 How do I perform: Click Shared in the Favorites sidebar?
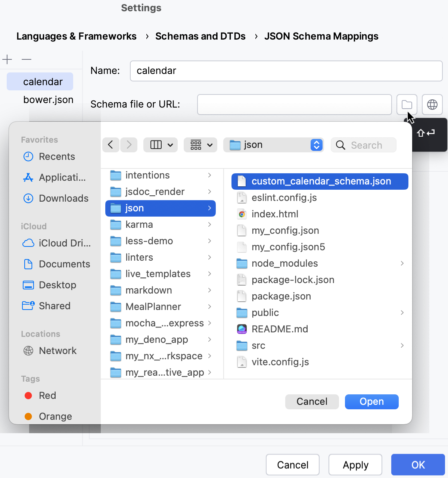(55, 305)
